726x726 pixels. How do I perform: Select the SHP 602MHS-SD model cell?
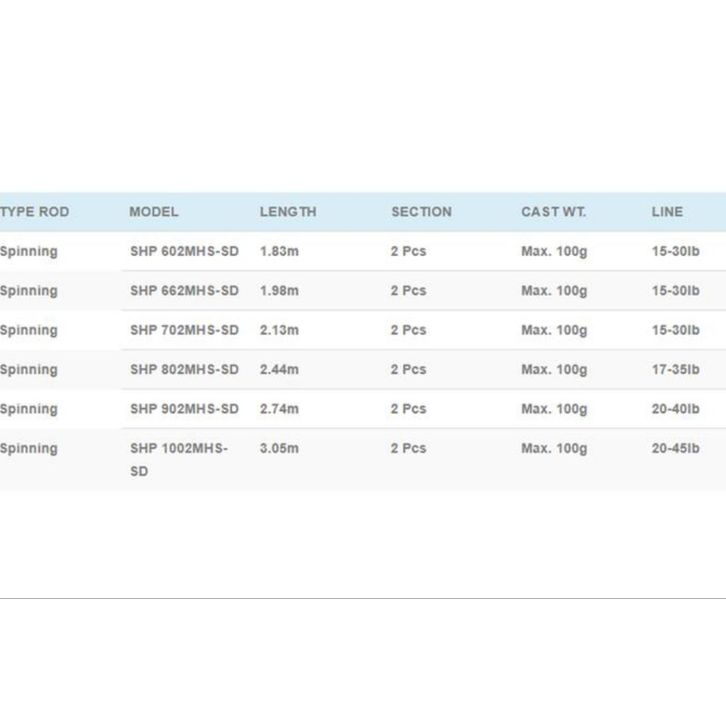[184, 252]
